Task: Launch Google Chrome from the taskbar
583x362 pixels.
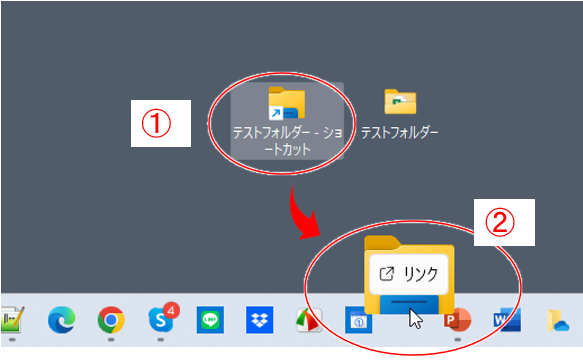Action: tap(111, 320)
